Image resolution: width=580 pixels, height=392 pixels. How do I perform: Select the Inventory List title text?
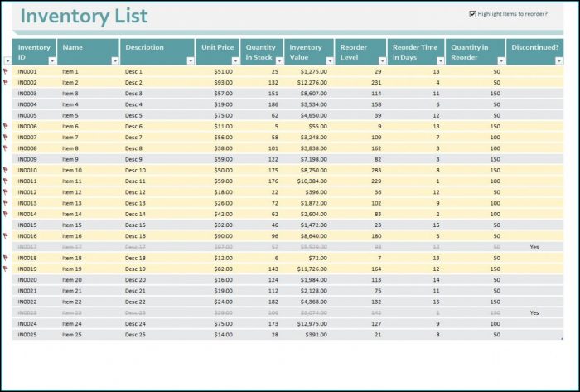83,16
